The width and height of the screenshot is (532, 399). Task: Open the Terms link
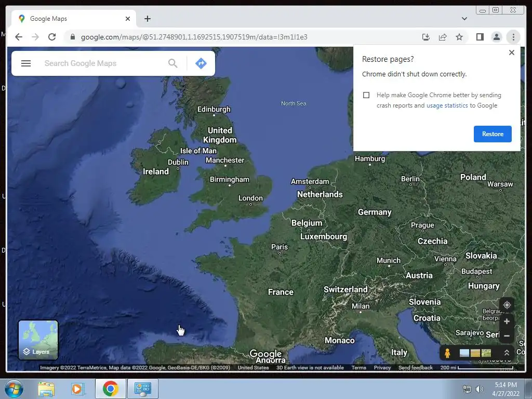coord(358,367)
